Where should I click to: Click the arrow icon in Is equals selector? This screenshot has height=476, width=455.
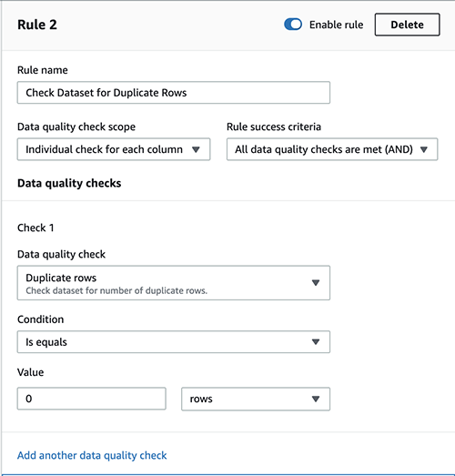(316, 342)
